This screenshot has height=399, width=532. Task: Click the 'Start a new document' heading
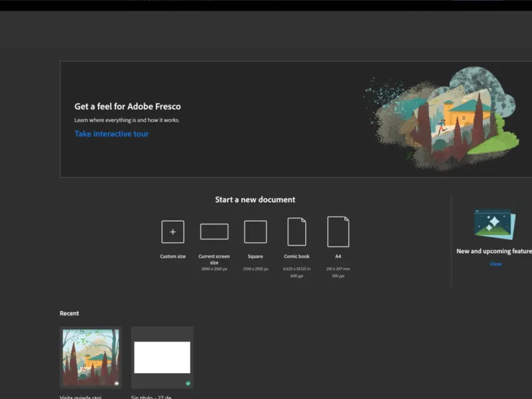[x=255, y=199]
